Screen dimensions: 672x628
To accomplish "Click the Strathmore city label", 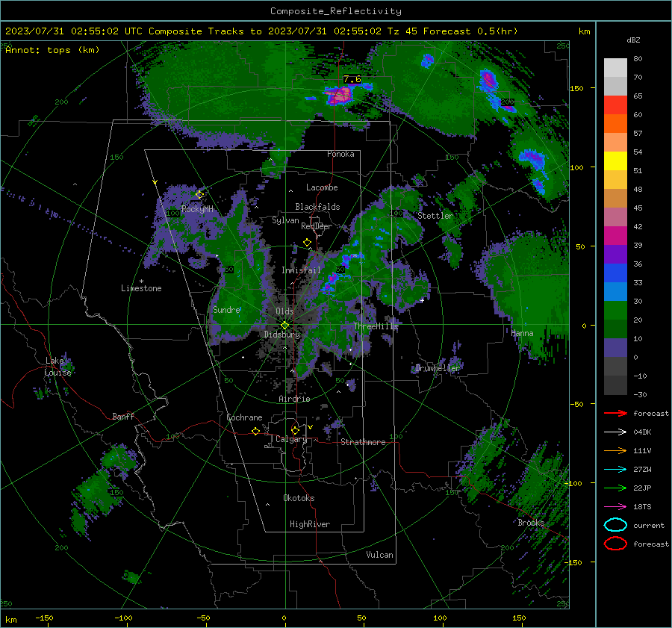I will coord(363,442).
